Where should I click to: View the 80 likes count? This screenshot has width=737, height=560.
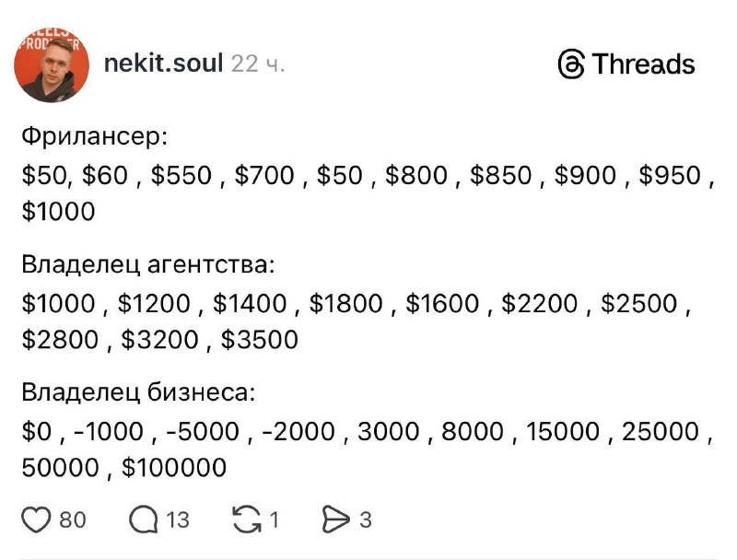click(x=73, y=520)
